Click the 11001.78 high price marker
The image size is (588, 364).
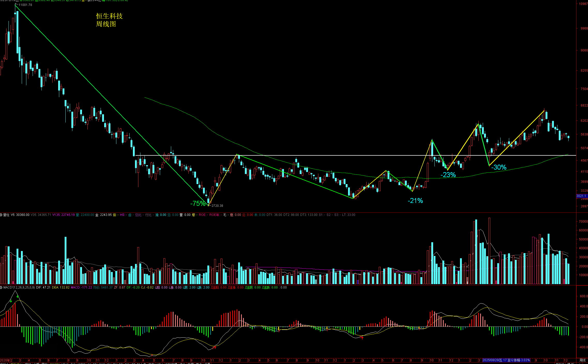click(x=25, y=5)
